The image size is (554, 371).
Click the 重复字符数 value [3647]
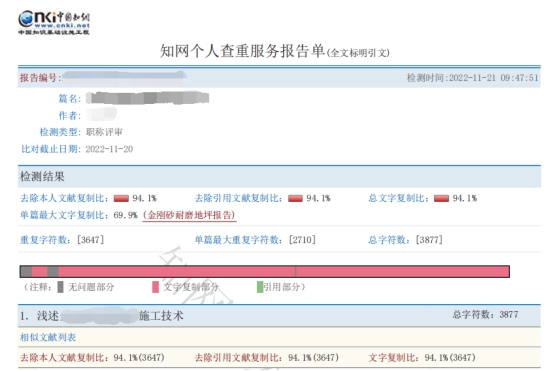(90, 240)
